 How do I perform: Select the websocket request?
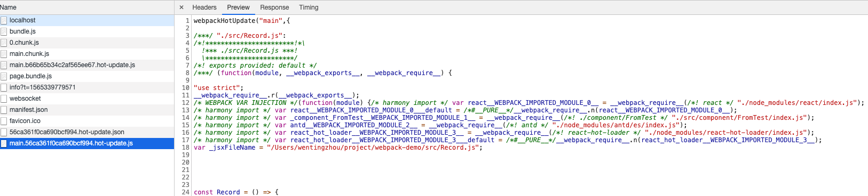87,99
